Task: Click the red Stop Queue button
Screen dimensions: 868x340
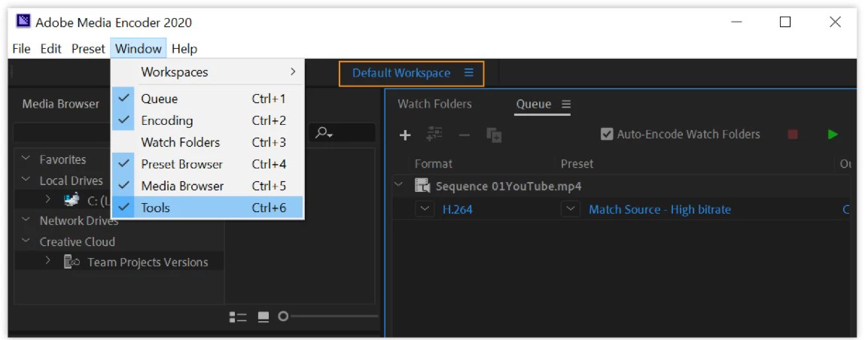Action: (x=793, y=135)
